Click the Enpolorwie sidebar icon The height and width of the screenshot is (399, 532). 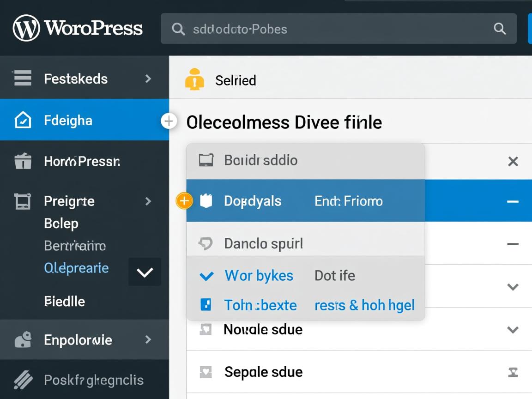point(23,340)
